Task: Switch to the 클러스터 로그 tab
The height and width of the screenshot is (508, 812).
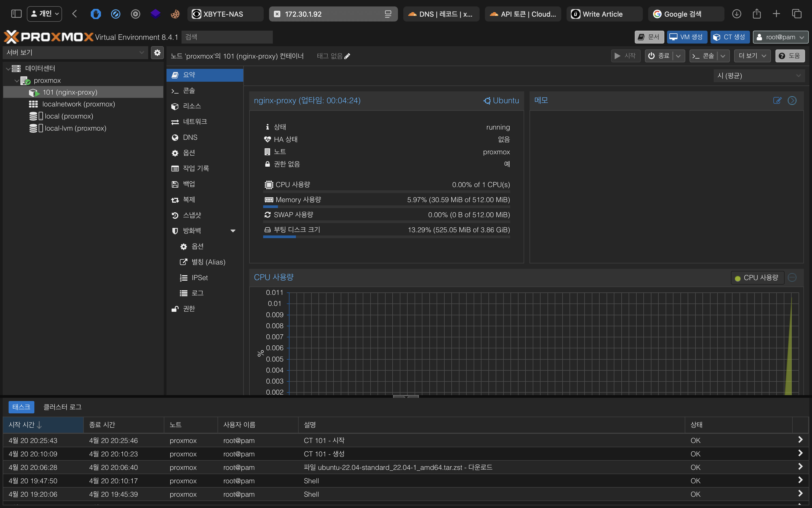Action: pos(62,407)
